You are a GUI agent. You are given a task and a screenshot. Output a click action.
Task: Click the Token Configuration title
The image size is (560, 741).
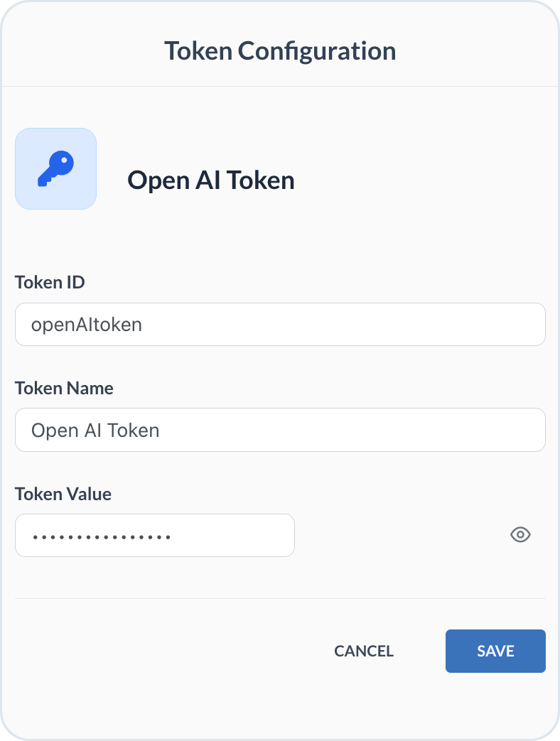point(280,50)
